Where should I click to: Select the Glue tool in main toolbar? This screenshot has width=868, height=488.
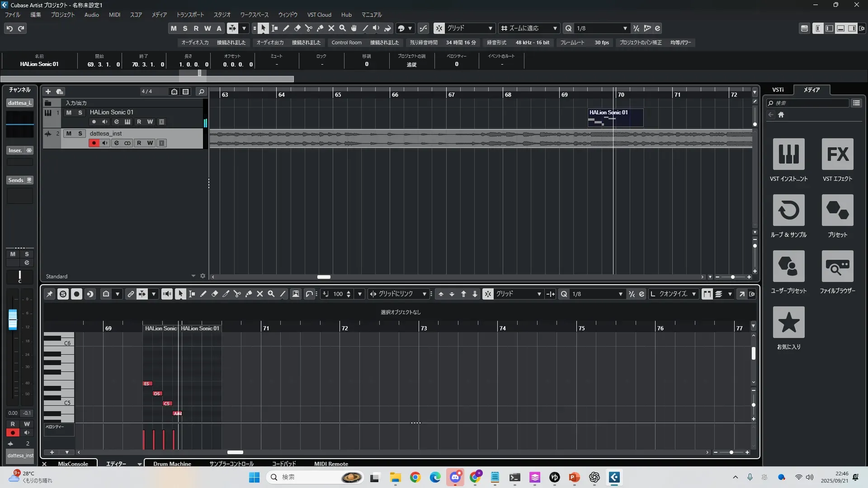320,28
